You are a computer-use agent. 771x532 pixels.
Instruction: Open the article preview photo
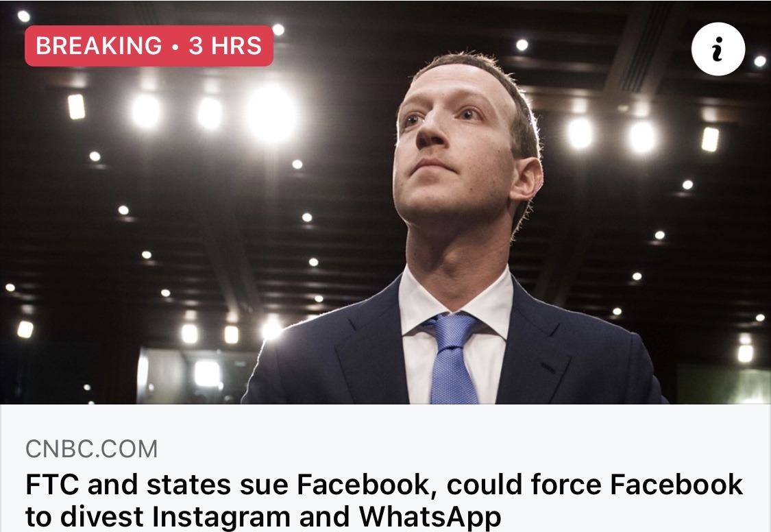[385, 202]
